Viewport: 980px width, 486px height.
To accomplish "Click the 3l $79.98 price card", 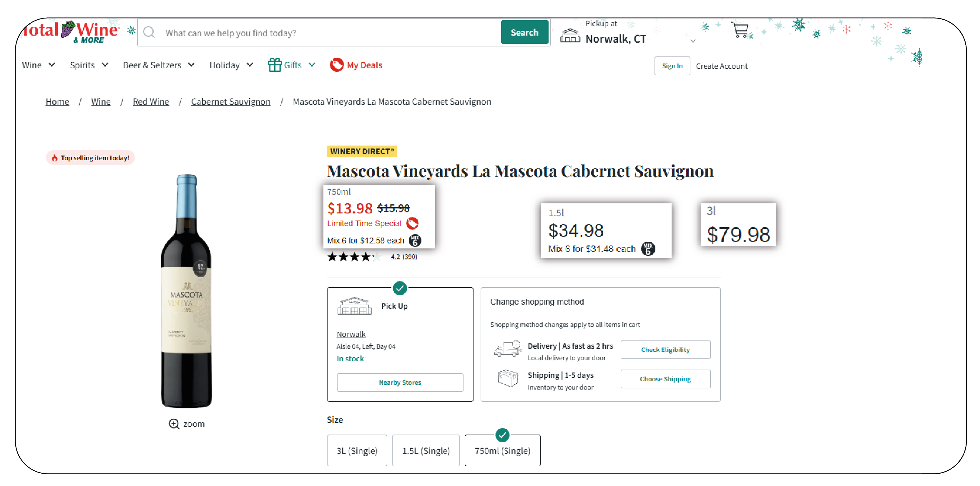I will click(738, 225).
